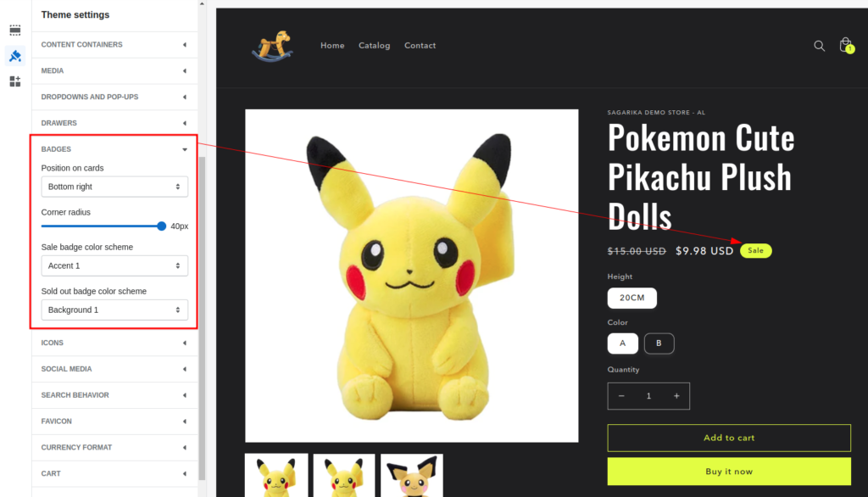
Task: Open the Catalog menu link
Action: point(374,46)
